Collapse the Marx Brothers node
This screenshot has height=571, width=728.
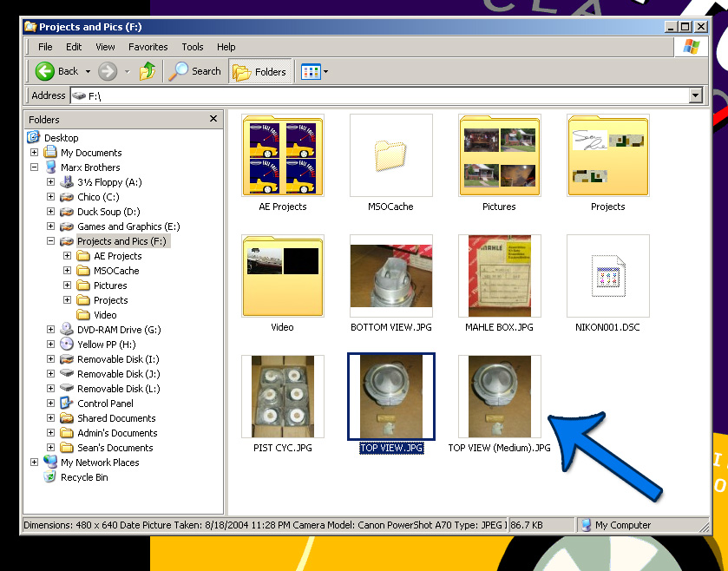(34, 167)
